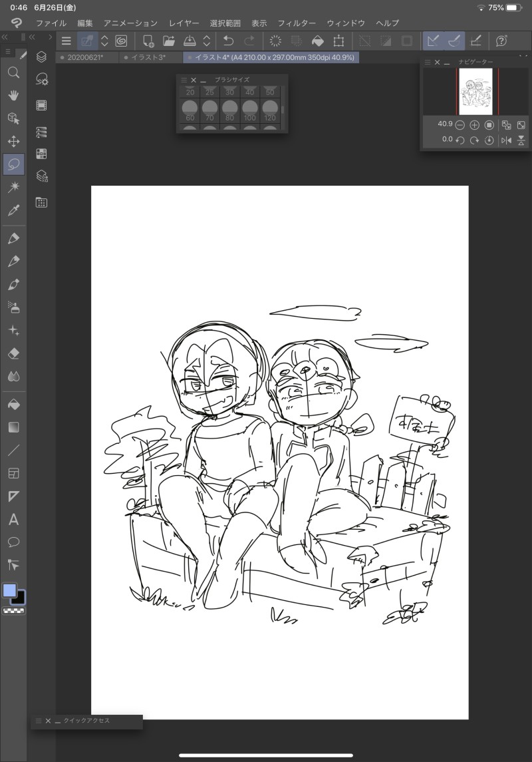Expand stepper arrows beside save icon
The height and width of the screenshot is (762, 532).
pos(206,41)
